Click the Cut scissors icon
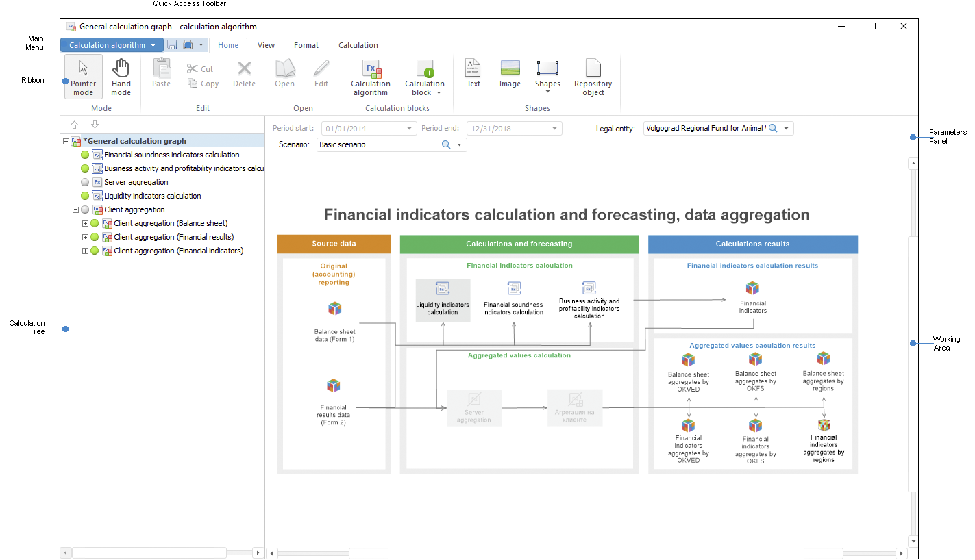975x560 pixels. pos(193,69)
